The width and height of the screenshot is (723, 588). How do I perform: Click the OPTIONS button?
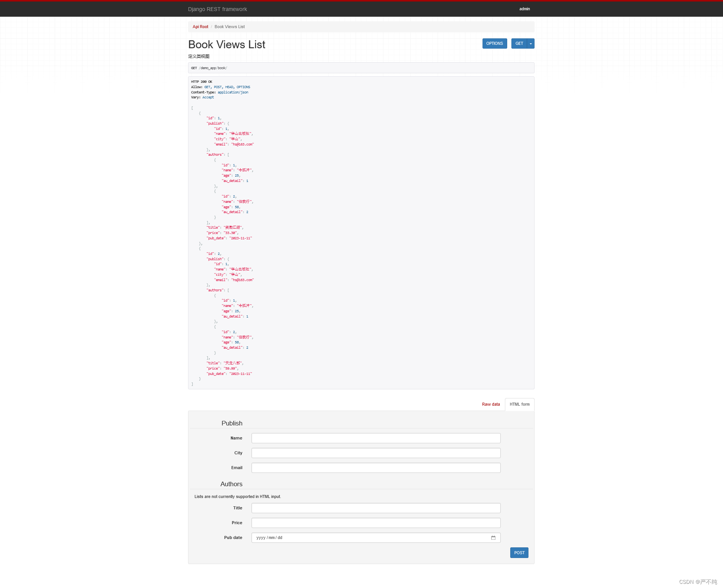(495, 44)
